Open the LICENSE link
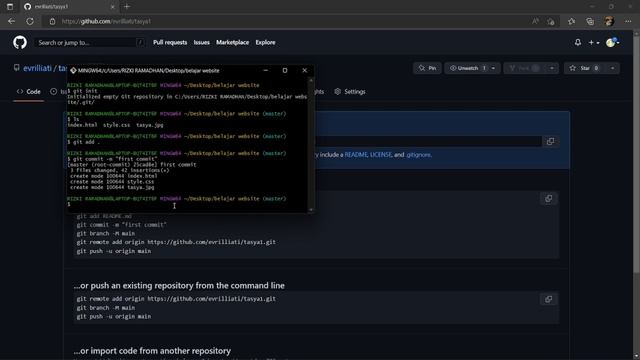 pos(380,155)
